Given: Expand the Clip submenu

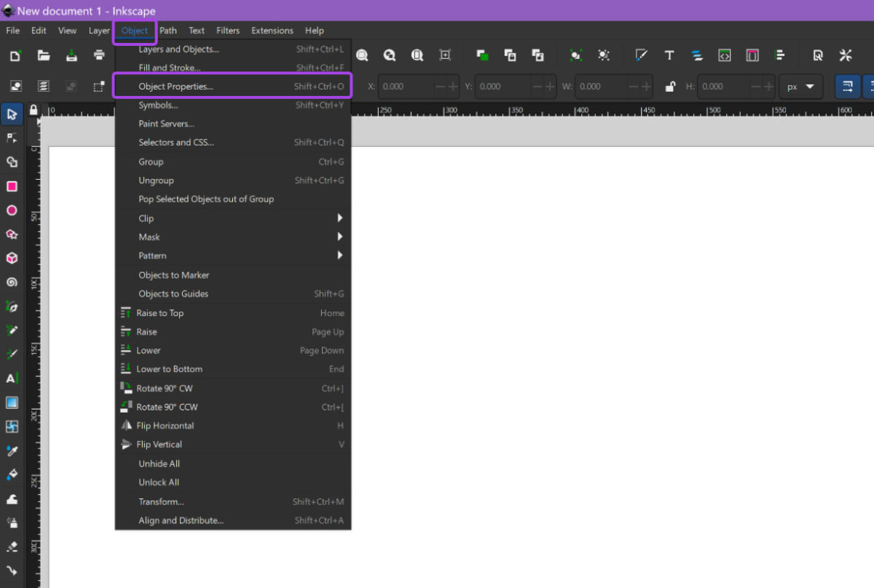Looking at the screenshot, I should pyautogui.click(x=339, y=218).
